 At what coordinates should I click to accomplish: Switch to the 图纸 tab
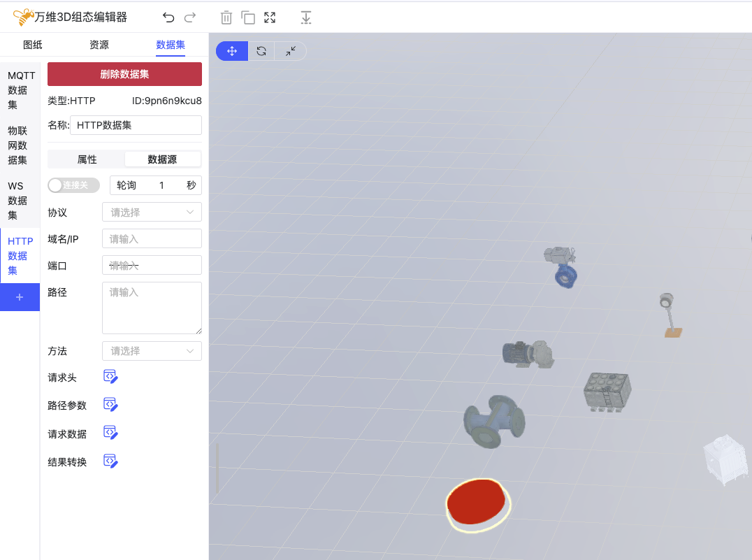point(33,45)
